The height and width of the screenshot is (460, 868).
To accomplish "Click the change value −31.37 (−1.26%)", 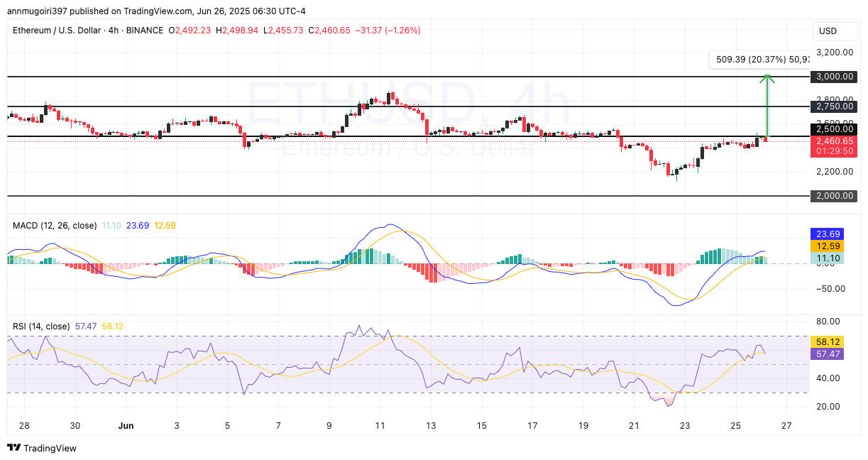I will [389, 31].
